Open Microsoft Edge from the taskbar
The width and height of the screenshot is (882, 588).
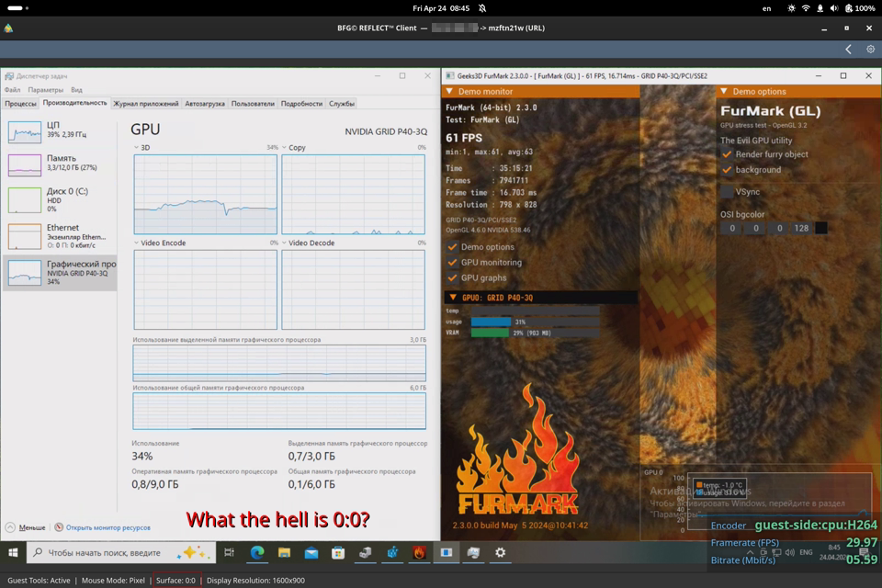click(x=257, y=552)
